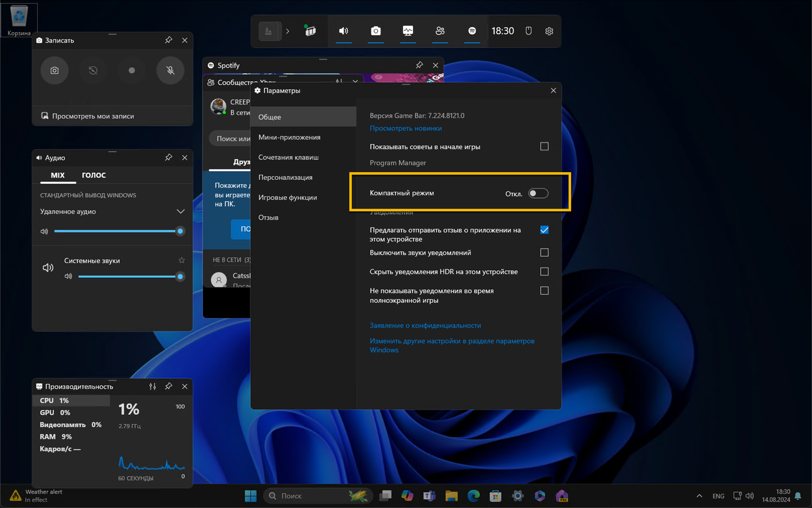Open the Audio widget from the Game Bar
This screenshot has height=508, width=812.
point(344,31)
